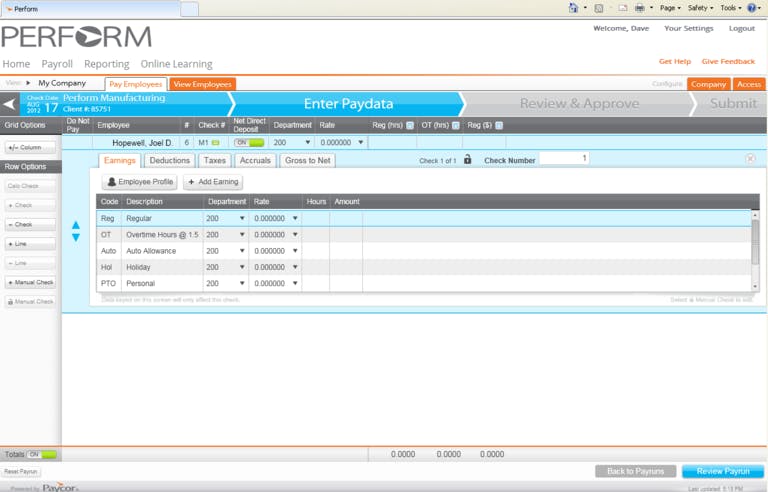Click the Reg (hrs) column header icon
Viewport: 768px width, 492px height.
click(x=410, y=125)
